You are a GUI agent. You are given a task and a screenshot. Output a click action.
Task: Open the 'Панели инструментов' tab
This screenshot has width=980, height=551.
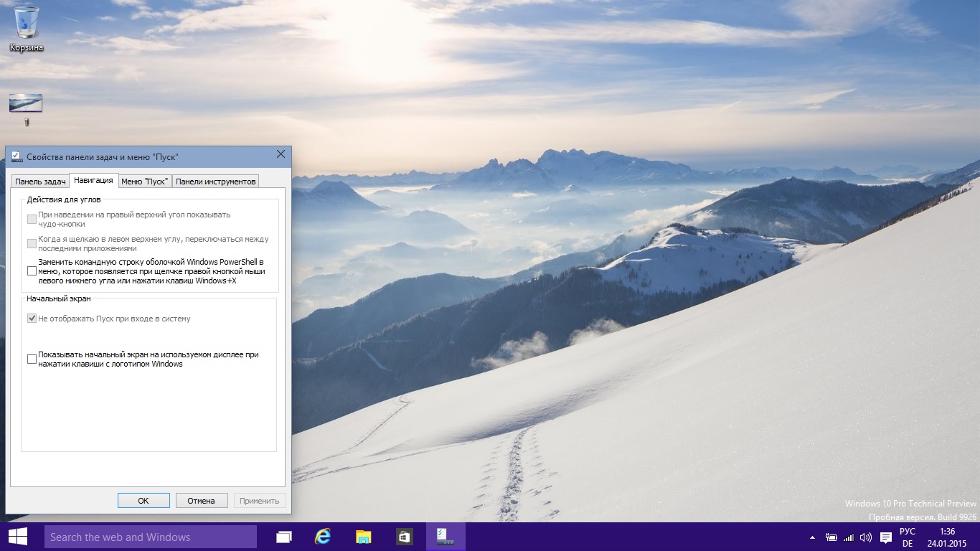(x=216, y=182)
